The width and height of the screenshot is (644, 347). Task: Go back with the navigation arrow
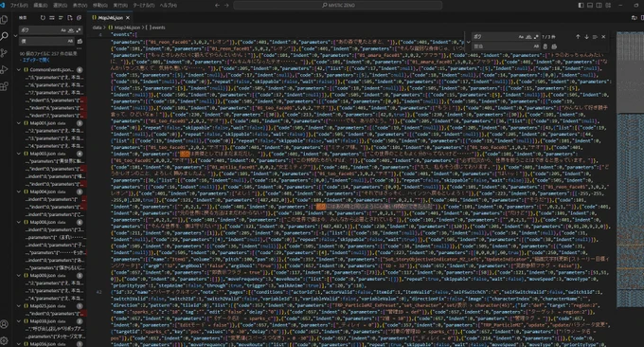click(x=217, y=6)
